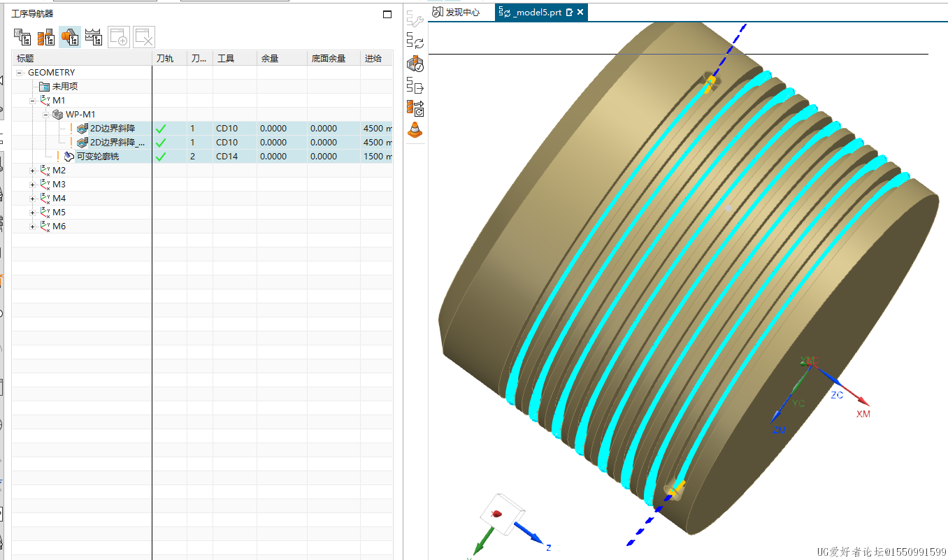Click the verify tool path icon
The height and width of the screenshot is (560, 948).
coord(415,64)
